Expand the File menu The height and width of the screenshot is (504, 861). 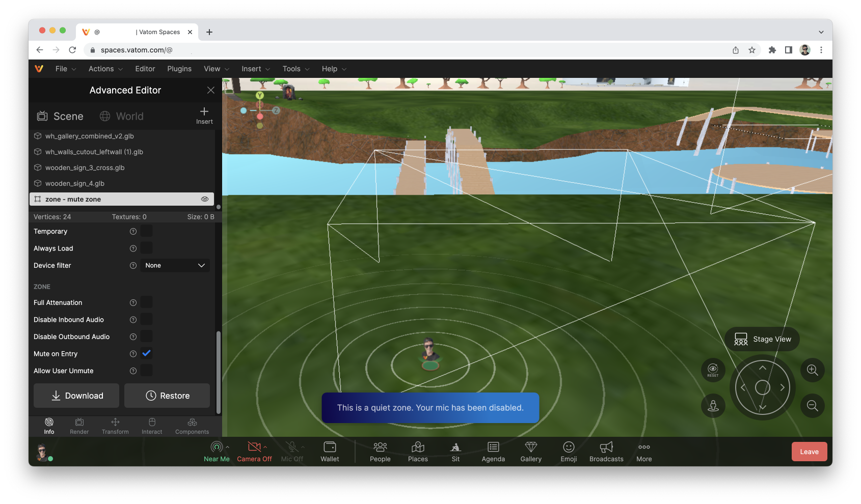point(66,69)
